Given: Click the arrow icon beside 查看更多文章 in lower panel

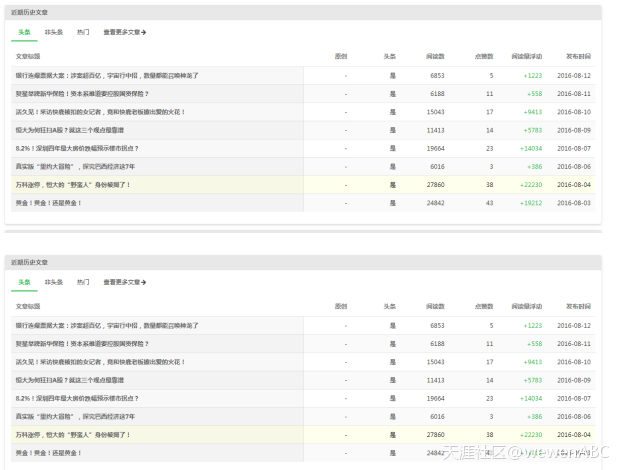Looking at the screenshot, I should [144, 283].
